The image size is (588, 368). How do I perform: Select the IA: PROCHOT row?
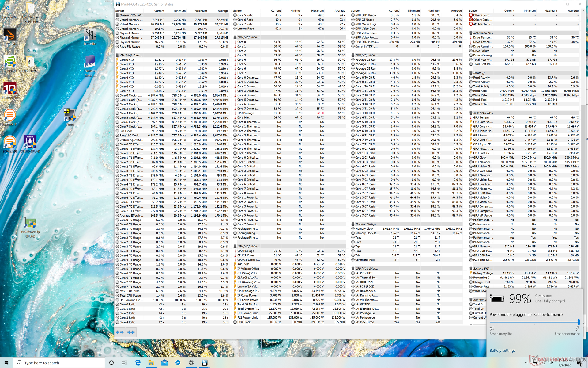407,273
